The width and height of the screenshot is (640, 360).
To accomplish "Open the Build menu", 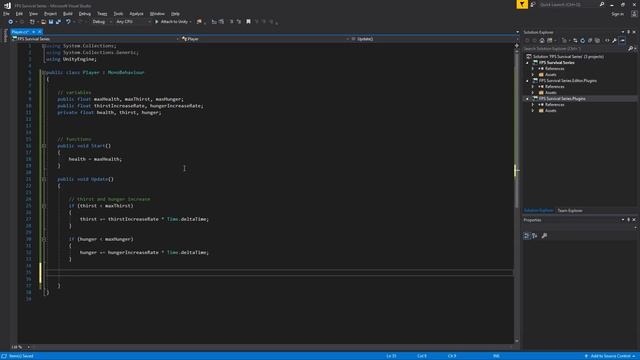I will 67,13.
